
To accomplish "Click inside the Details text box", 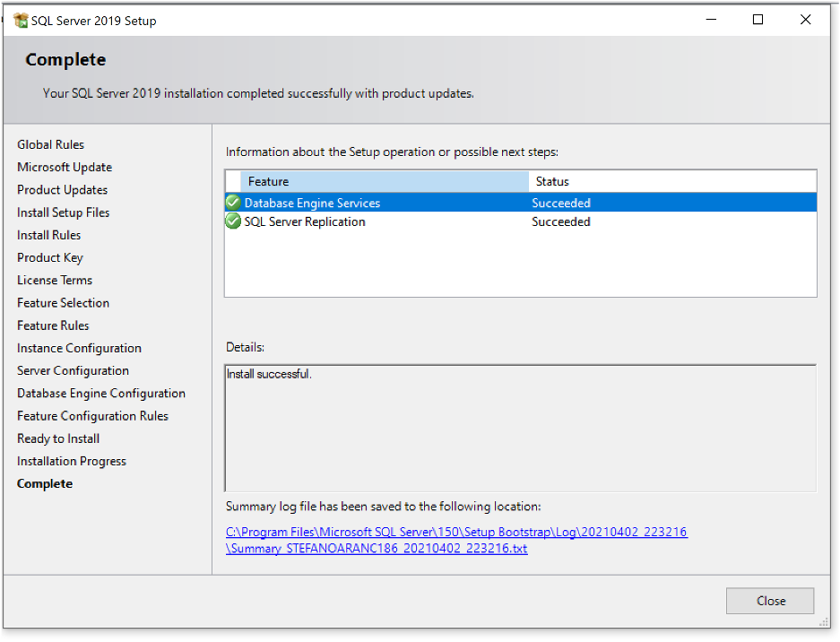I will tap(521, 429).
